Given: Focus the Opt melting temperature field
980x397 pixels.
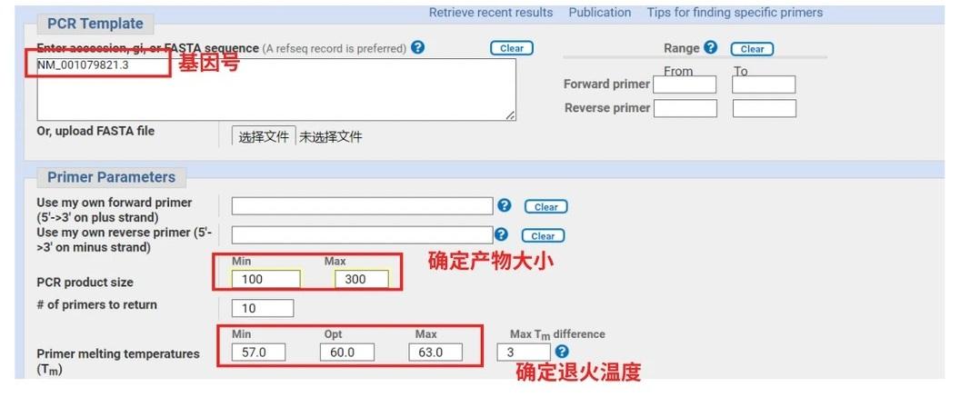Looking at the screenshot, I should (347, 352).
